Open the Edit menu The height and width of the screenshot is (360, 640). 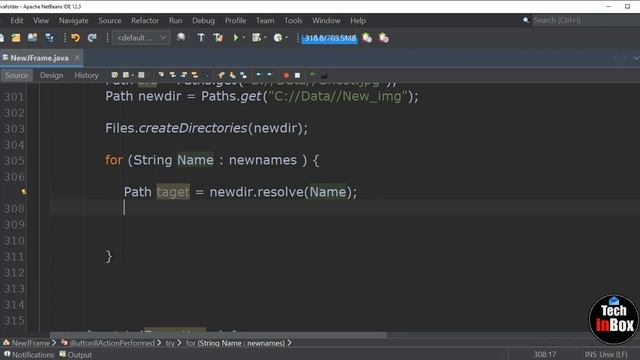click(17, 20)
